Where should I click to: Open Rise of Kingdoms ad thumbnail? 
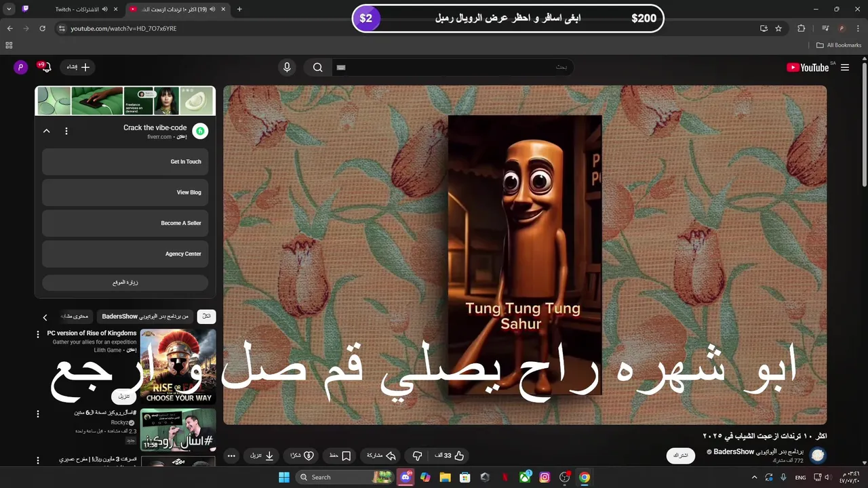click(178, 367)
